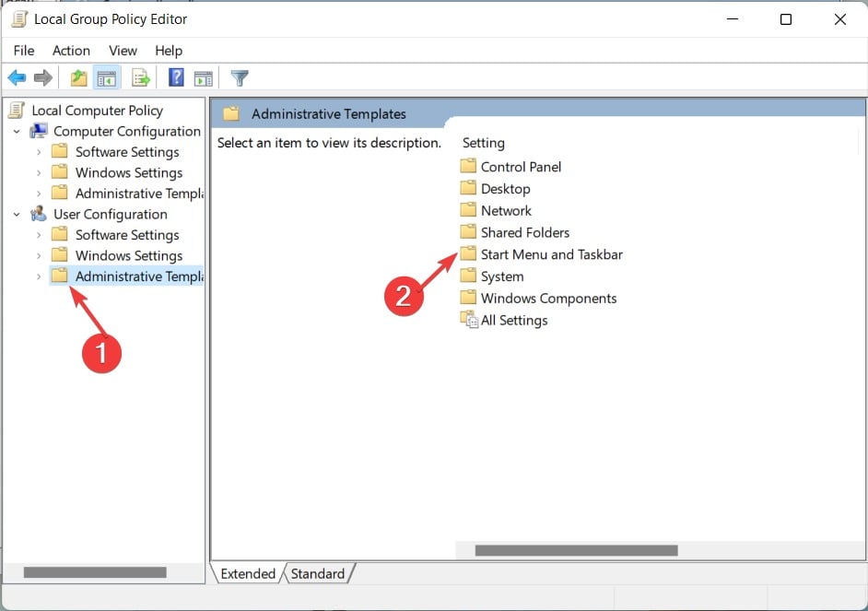This screenshot has width=868, height=611.
Task: Click the tree pane horizontal scrollbar
Action: click(95, 572)
